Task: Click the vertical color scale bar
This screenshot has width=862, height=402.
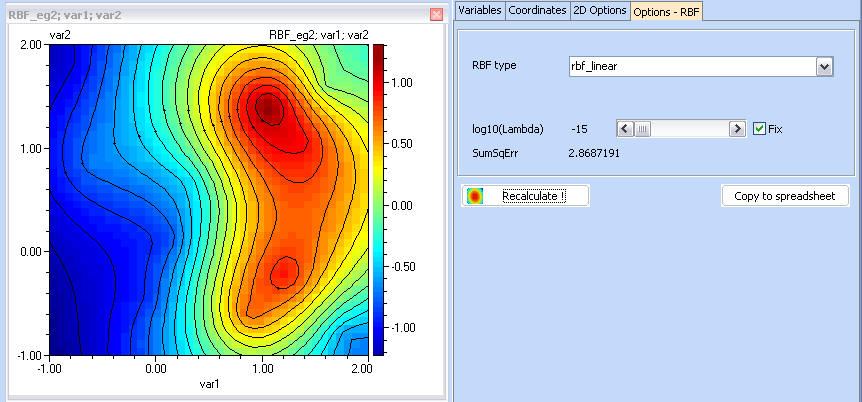Action: (x=378, y=200)
